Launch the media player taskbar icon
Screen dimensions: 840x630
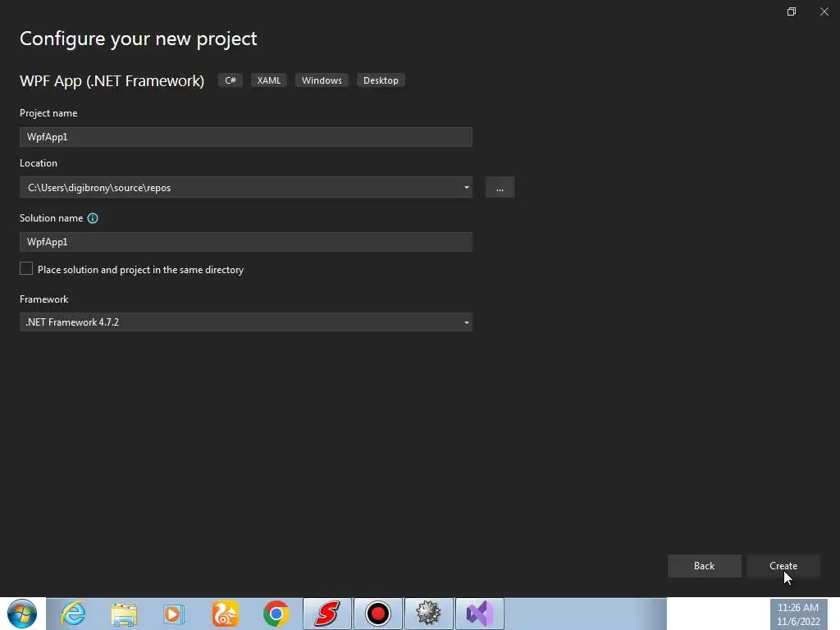pos(174,614)
